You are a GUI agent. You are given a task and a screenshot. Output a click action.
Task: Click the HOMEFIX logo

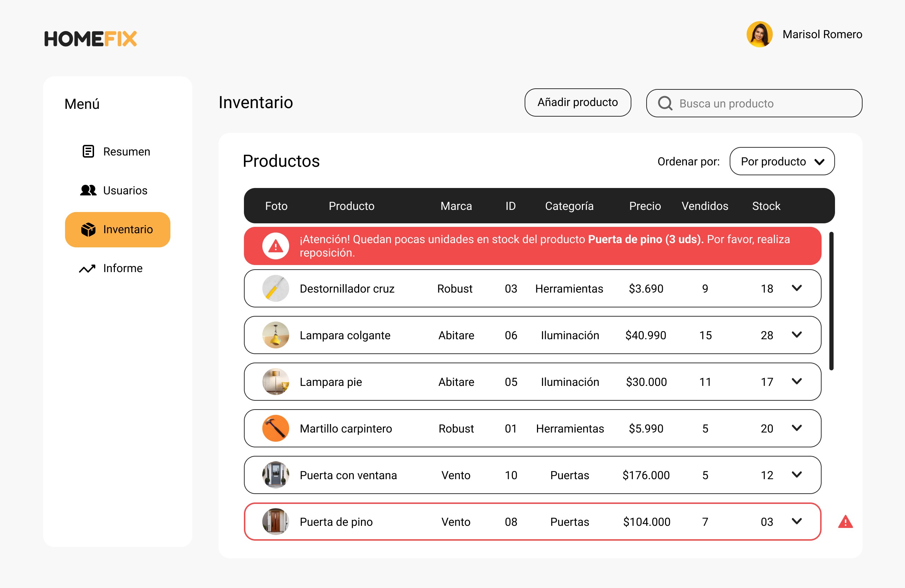pos(90,39)
